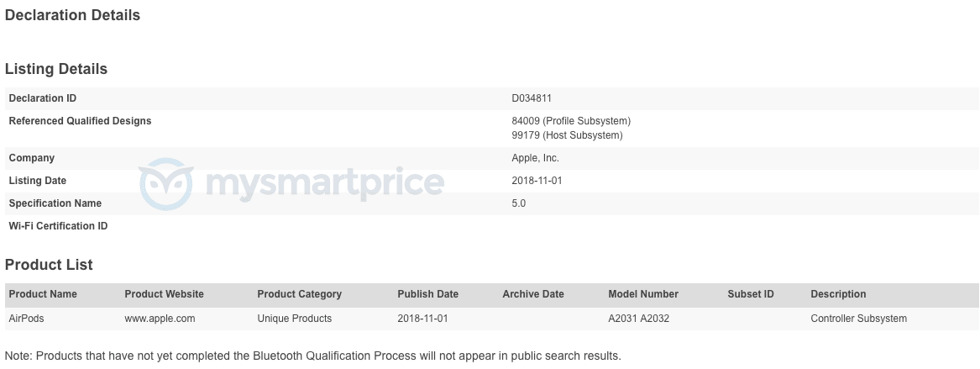Click the Model Number column header
Image resolution: width=980 pixels, height=369 pixels.
(x=643, y=294)
